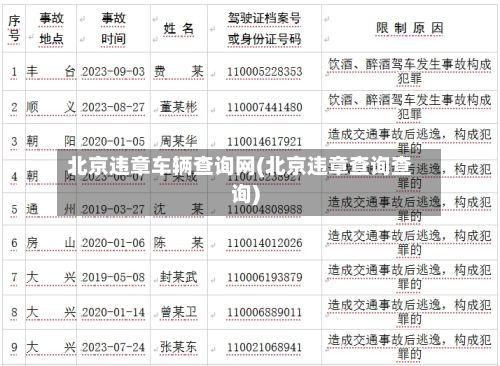Select the 大兴 cell in row 7
This screenshot has height=366, width=500.
pyautogui.click(x=51, y=277)
